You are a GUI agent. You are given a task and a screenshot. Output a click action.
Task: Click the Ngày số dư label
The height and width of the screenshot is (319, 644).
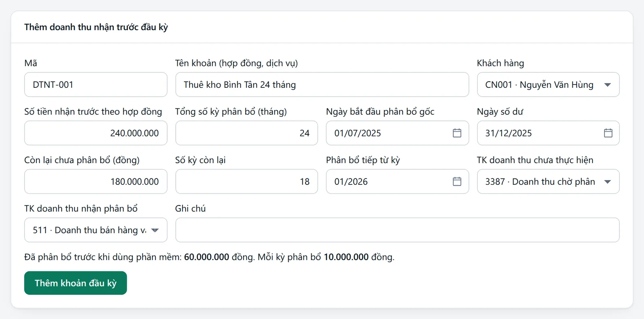500,112
